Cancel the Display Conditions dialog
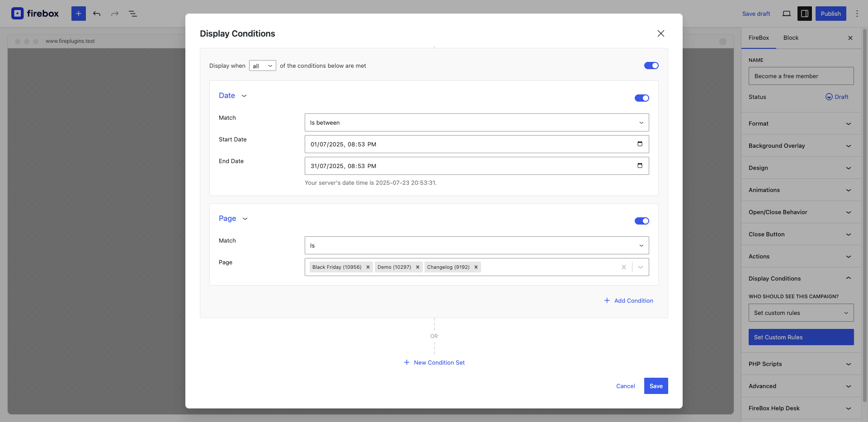Image resolution: width=868 pixels, height=422 pixels. click(x=626, y=386)
